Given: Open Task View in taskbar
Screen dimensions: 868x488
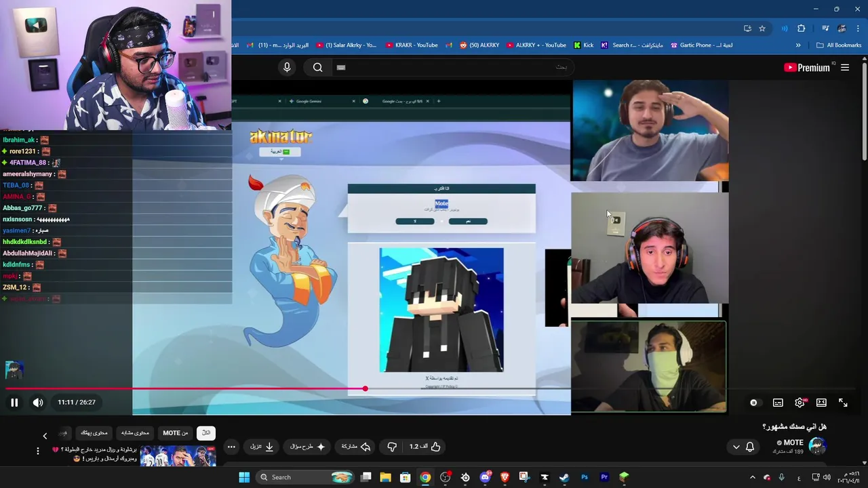Looking at the screenshot, I should point(366,477).
